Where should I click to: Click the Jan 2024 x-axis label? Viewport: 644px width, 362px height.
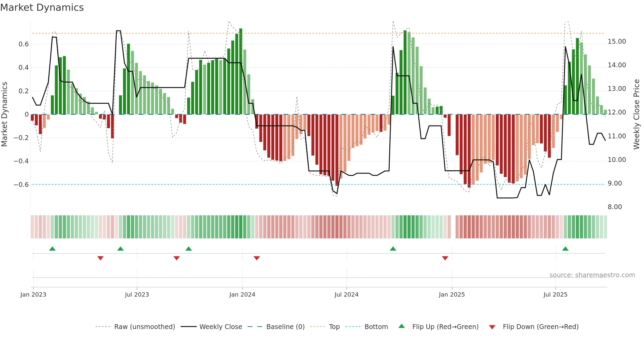tap(242, 294)
